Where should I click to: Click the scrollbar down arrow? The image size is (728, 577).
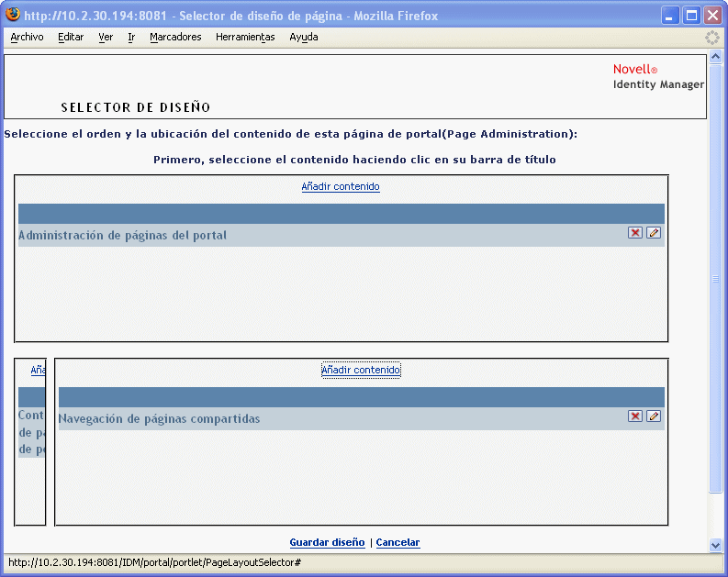pyautogui.click(x=715, y=546)
